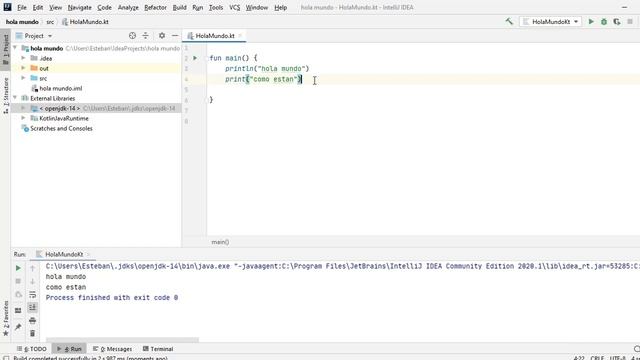Image resolution: width=640 pixels, height=360 pixels.
Task: Click the up the stack trace arrow
Action: [x=33, y=268]
